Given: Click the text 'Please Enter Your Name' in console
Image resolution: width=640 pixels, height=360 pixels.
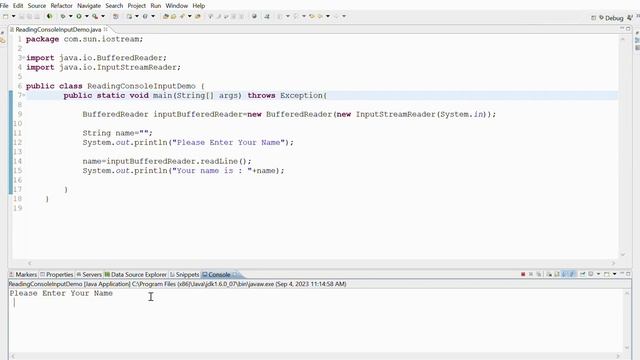Looking at the screenshot, I should coord(61,293).
